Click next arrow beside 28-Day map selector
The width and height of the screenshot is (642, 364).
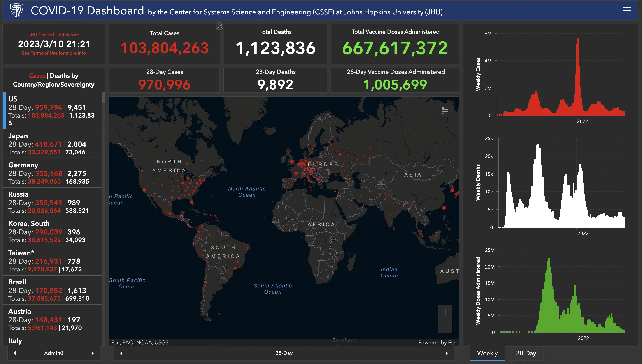447,353
